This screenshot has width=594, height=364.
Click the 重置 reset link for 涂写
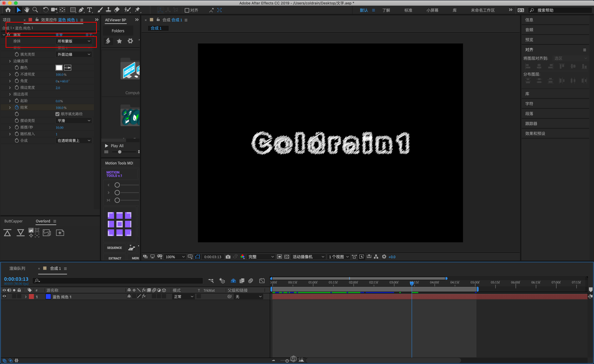tap(59, 35)
